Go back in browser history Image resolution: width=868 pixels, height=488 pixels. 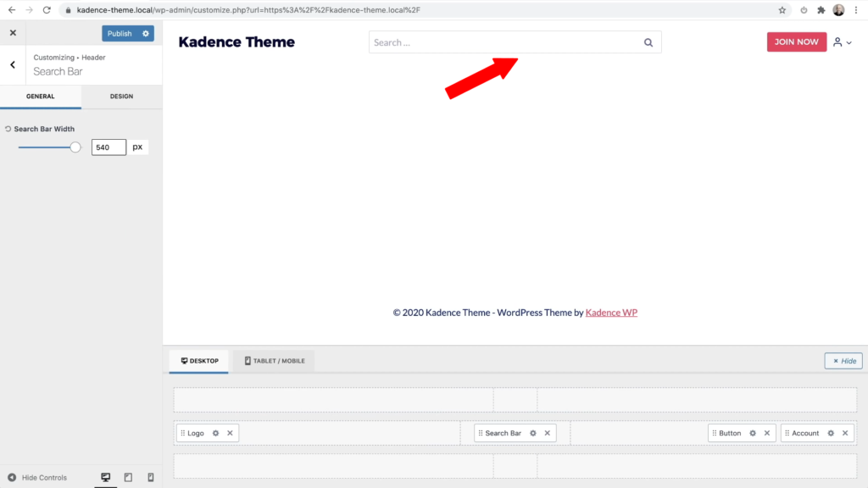[x=12, y=10]
